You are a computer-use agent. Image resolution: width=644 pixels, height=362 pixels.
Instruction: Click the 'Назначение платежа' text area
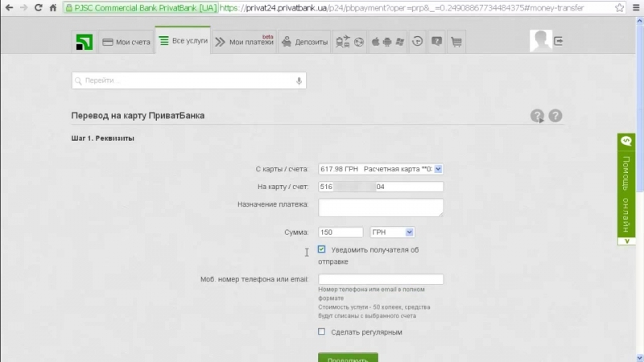tap(381, 208)
